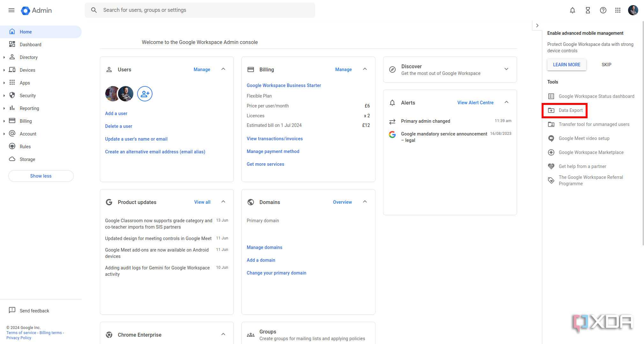Click the LEARN MORE button
This screenshot has height=344, width=644.
tap(566, 65)
